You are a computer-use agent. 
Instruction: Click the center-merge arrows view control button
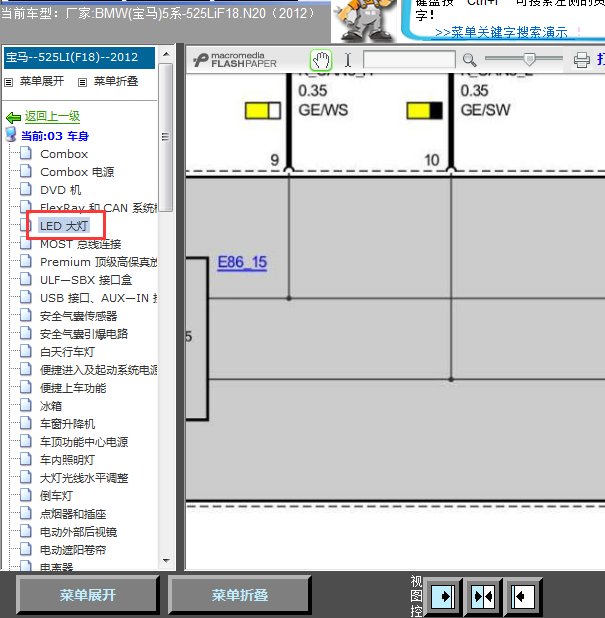[483, 597]
